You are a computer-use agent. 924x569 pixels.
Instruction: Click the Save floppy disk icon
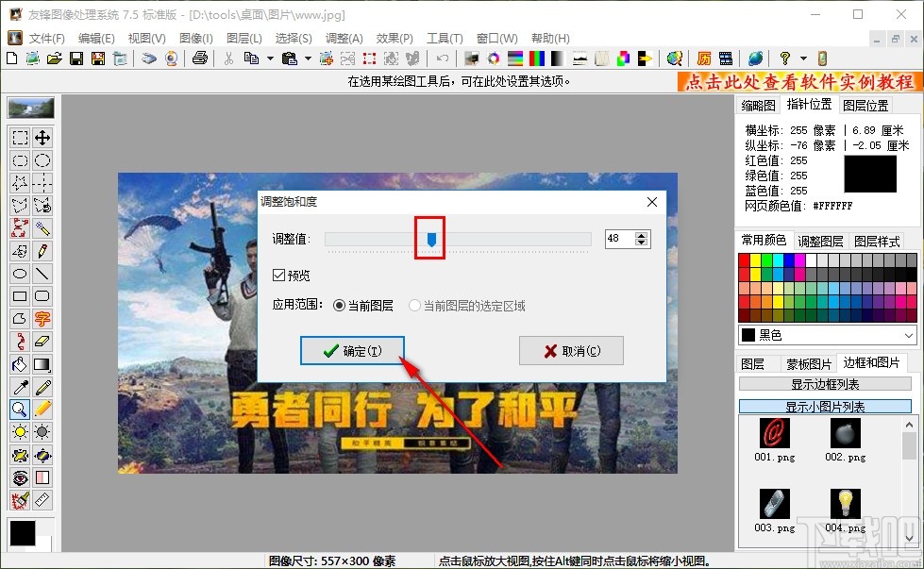(76, 59)
